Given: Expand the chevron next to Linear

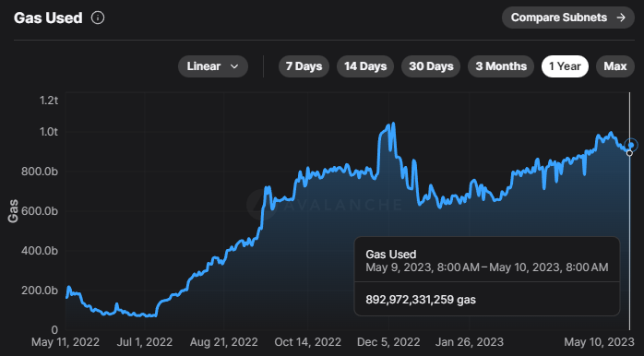Looking at the screenshot, I should pos(234,66).
